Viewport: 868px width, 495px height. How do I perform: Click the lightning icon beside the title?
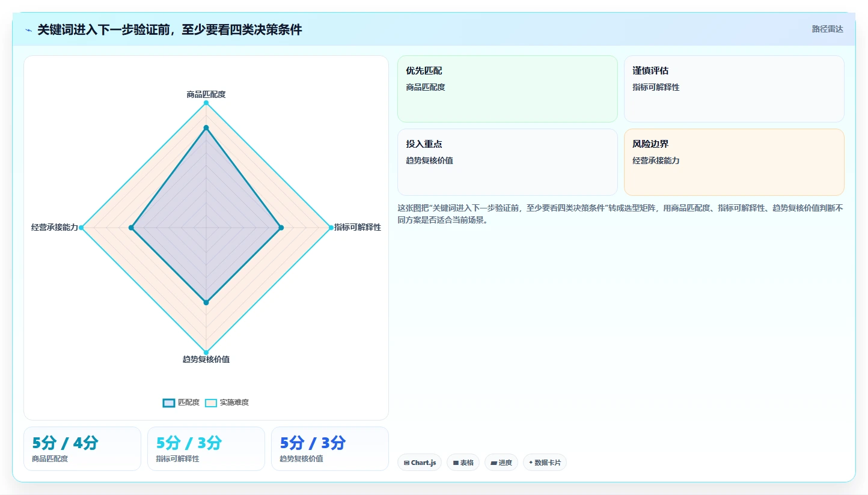28,29
